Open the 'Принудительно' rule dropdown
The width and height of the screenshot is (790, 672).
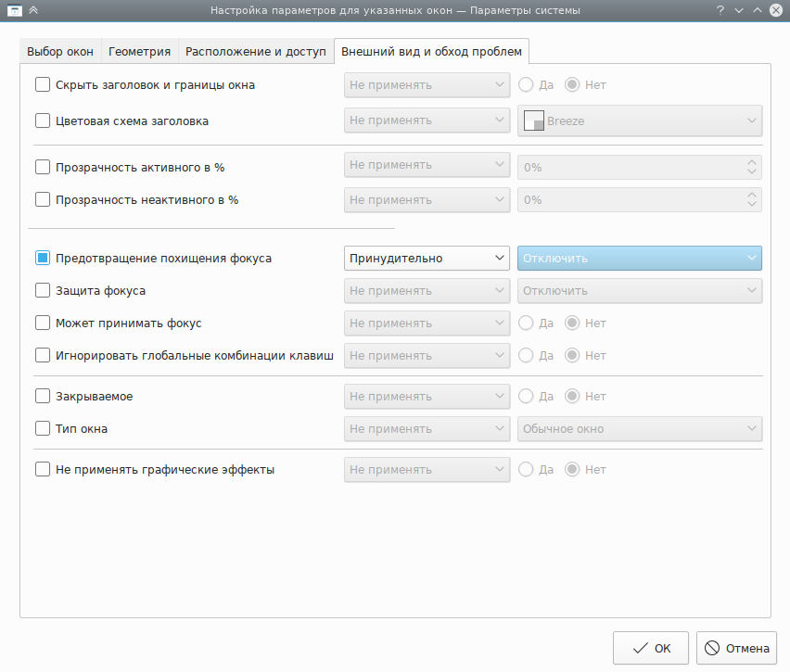pyautogui.click(x=427, y=259)
